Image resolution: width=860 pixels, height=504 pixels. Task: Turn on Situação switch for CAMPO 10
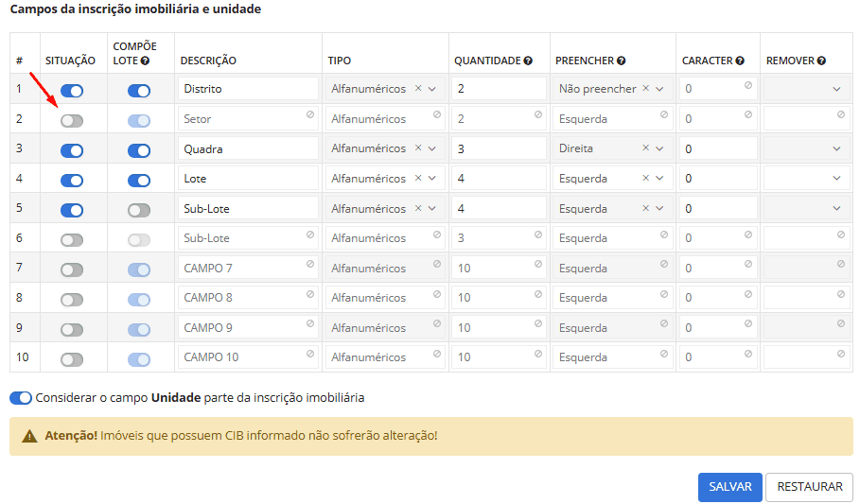[72, 359]
